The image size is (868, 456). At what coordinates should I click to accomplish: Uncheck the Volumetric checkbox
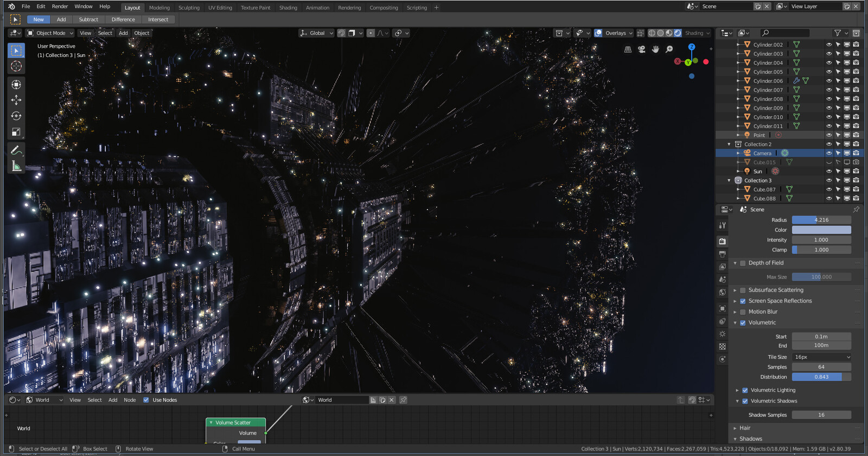pos(743,323)
